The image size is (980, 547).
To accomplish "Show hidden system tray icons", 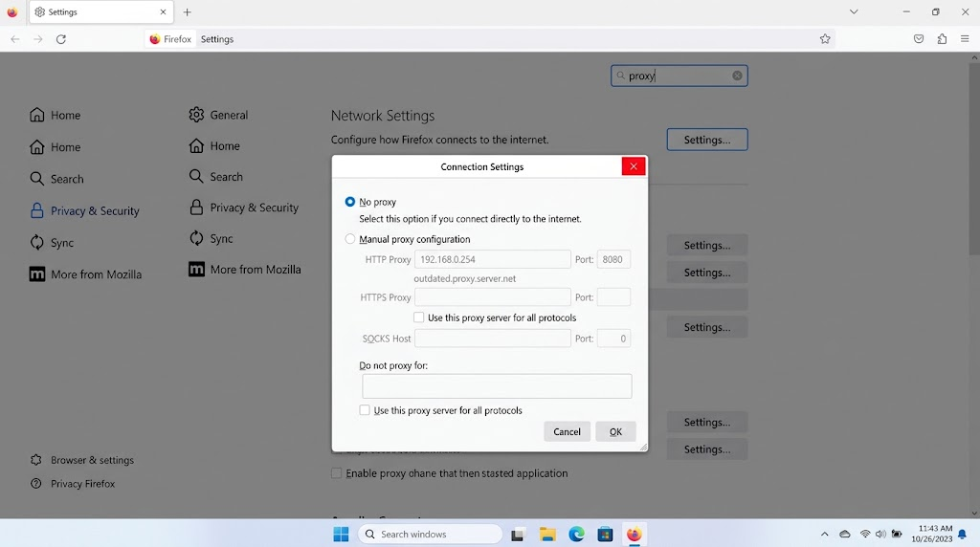I will click(824, 534).
